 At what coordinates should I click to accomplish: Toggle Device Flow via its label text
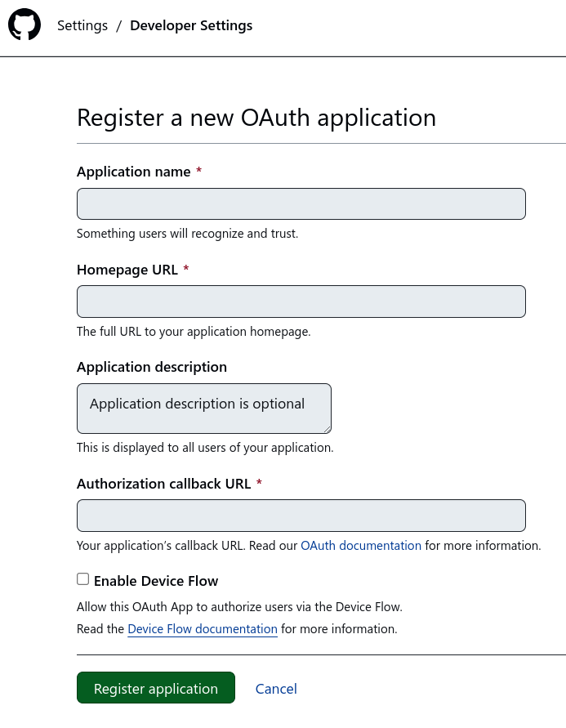155,580
